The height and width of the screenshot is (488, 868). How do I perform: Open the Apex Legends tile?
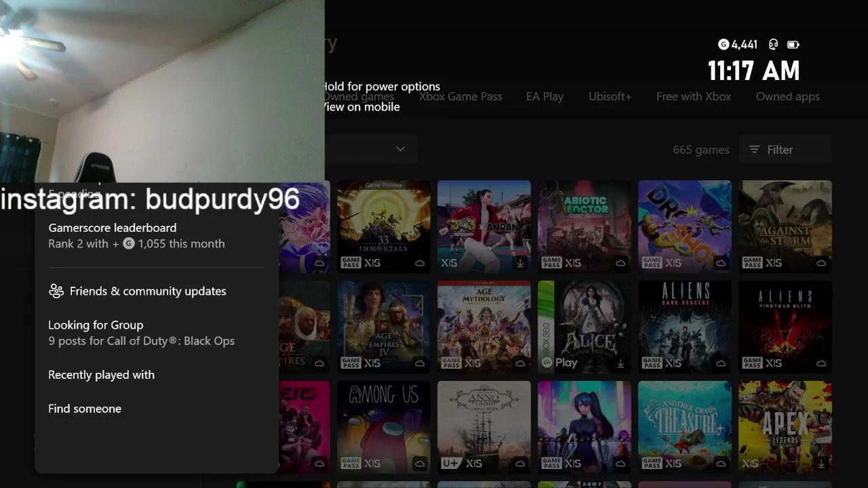[785, 427]
